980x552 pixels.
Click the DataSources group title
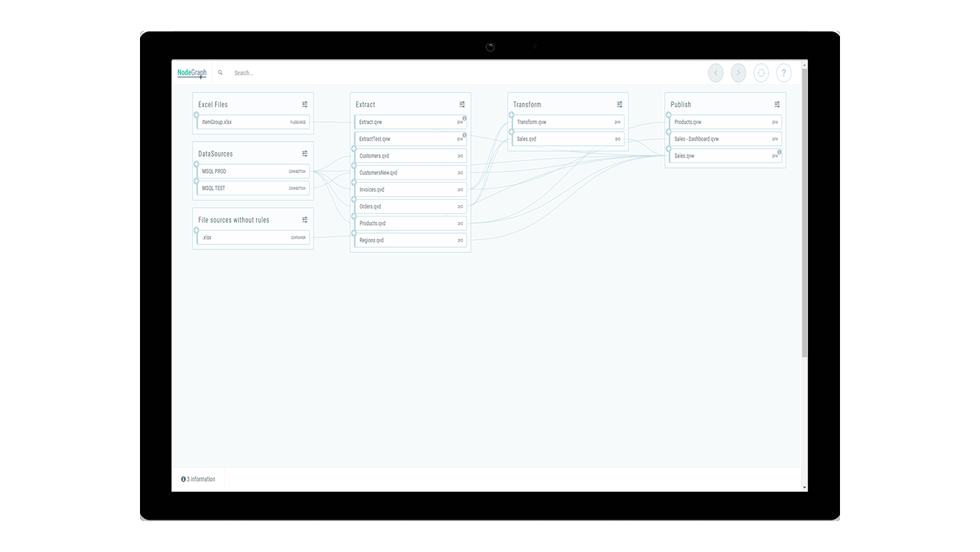point(216,153)
